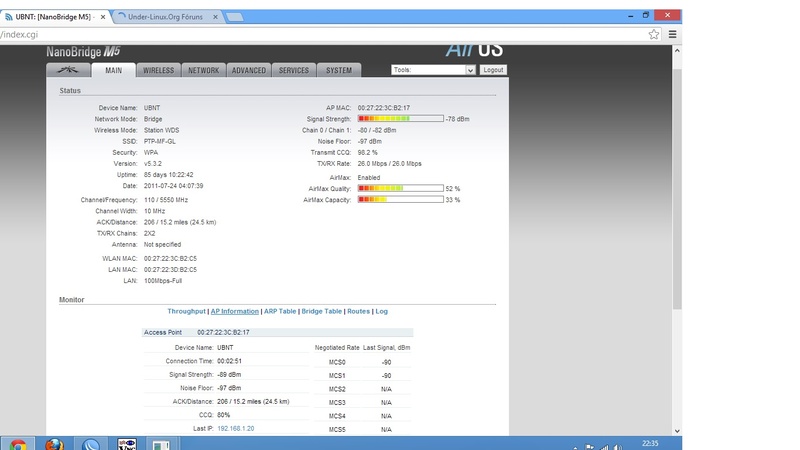
Task: Select uptime value 85 days 10:22:42
Action: pos(168,174)
